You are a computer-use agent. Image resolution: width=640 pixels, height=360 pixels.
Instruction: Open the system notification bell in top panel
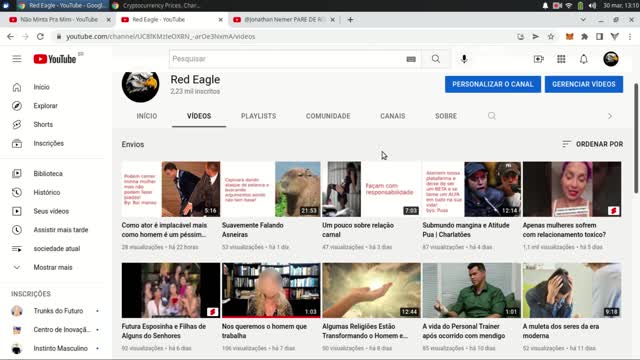[545, 5]
